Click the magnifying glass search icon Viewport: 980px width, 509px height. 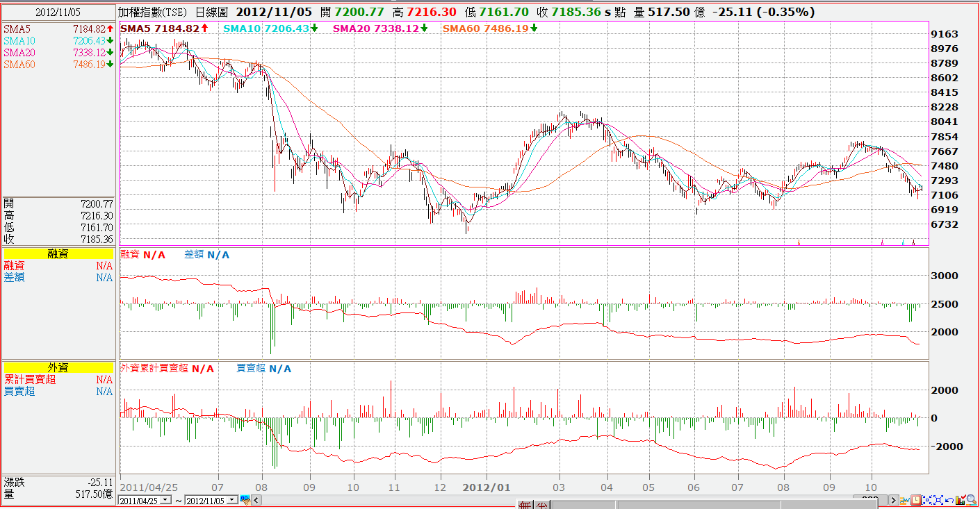pos(972,501)
